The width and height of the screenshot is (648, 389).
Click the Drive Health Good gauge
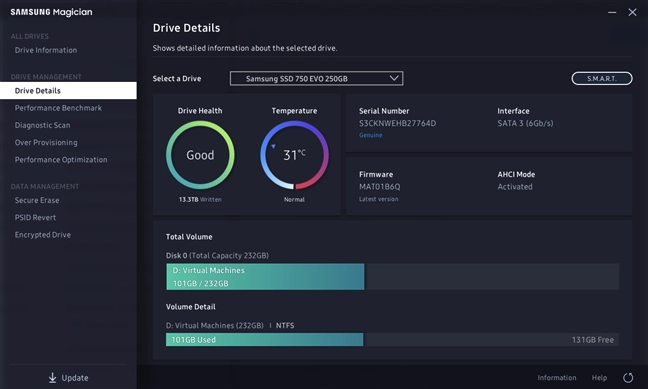pyautogui.click(x=200, y=155)
